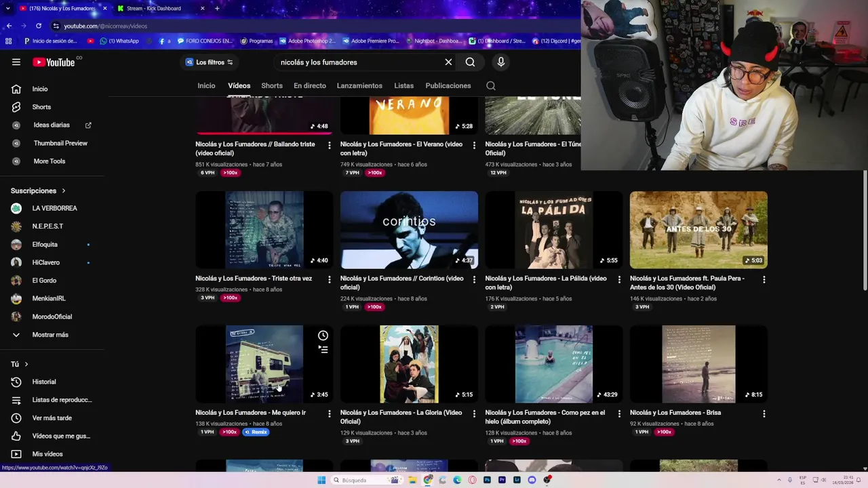Screen dimensions: 868x488
Task: Open options menu for Bailando triste video
Action: tap(330, 145)
